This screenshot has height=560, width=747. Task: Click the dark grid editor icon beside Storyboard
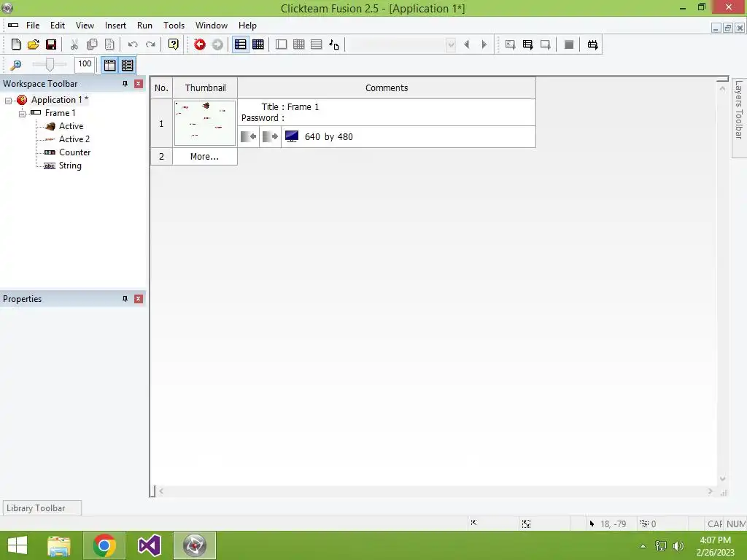click(258, 44)
